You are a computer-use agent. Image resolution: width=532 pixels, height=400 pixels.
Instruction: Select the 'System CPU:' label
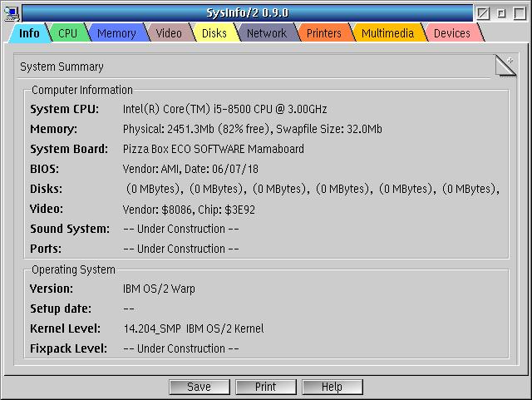point(65,109)
